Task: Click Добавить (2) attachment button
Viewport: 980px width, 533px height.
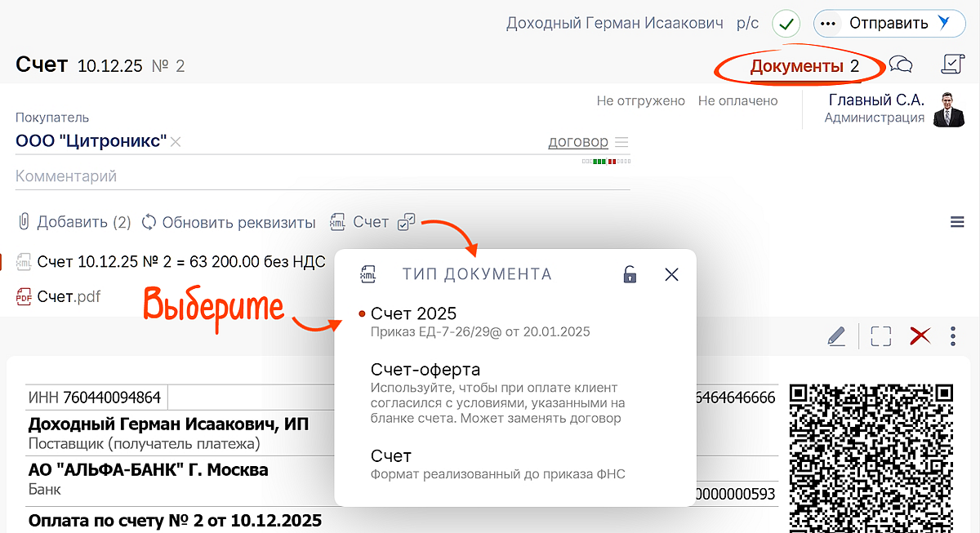Action: tap(74, 222)
